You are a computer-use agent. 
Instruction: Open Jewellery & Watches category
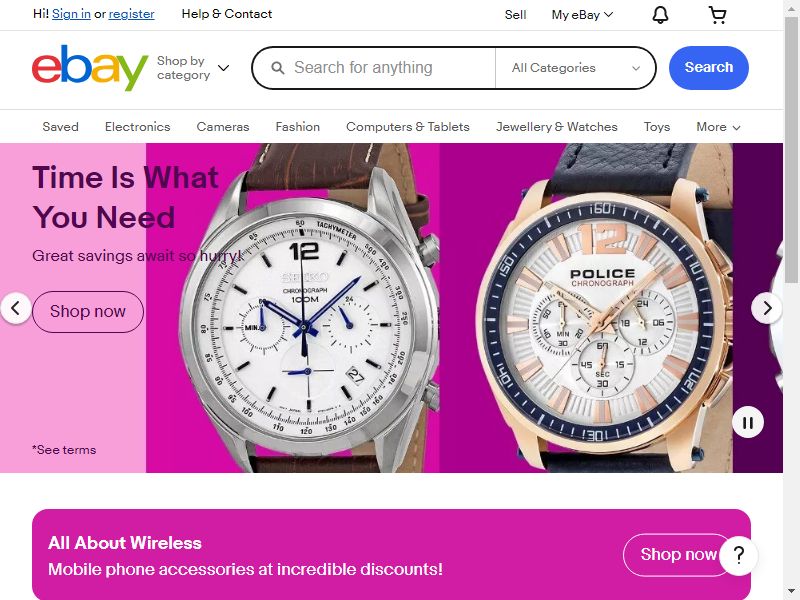pos(557,127)
